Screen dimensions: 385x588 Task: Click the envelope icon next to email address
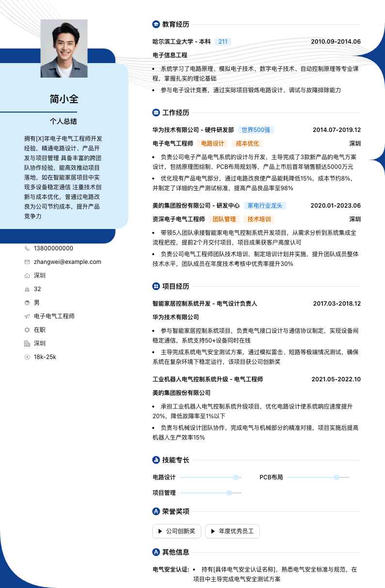(27, 262)
